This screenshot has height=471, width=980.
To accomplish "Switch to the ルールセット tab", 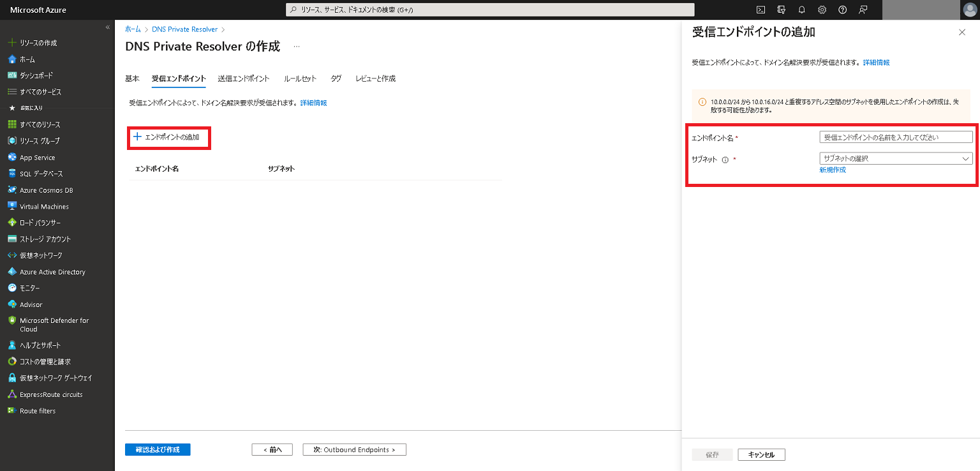I will point(300,78).
